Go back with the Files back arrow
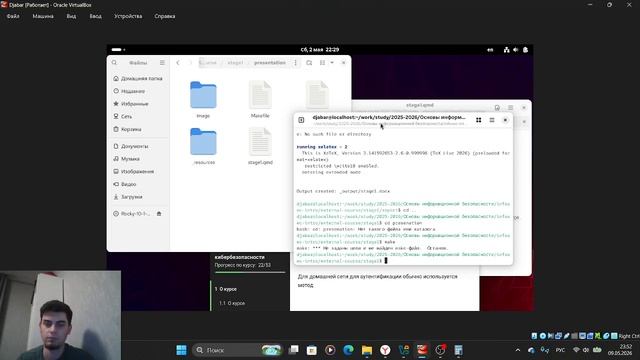 click(x=178, y=63)
